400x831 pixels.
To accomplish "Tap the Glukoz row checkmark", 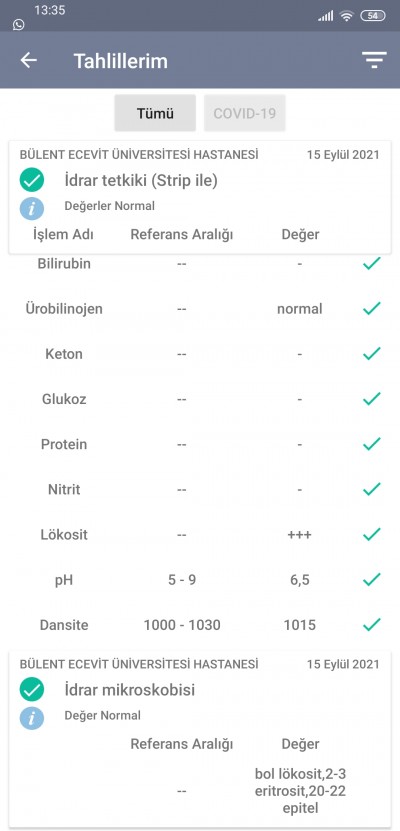I will coord(372,399).
